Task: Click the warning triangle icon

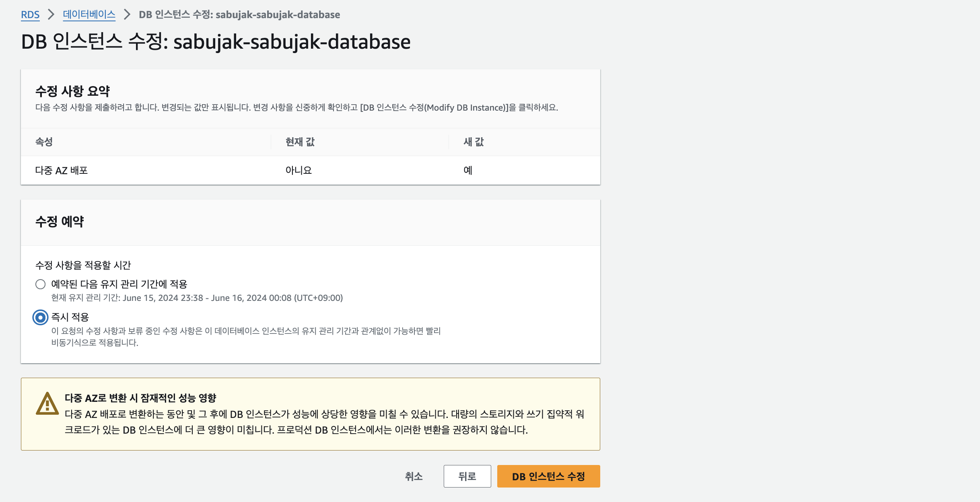Action: [47, 403]
